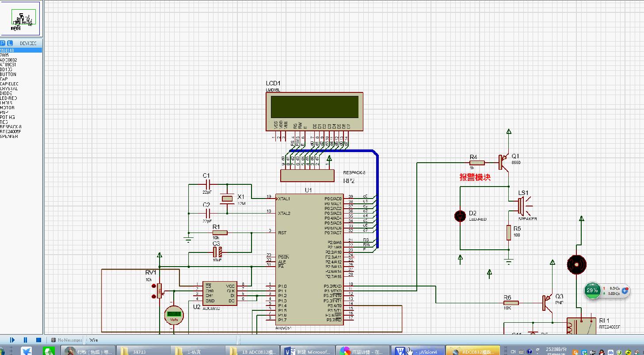Open the QQ penguin tray icon

pyautogui.click(x=601, y=352)
